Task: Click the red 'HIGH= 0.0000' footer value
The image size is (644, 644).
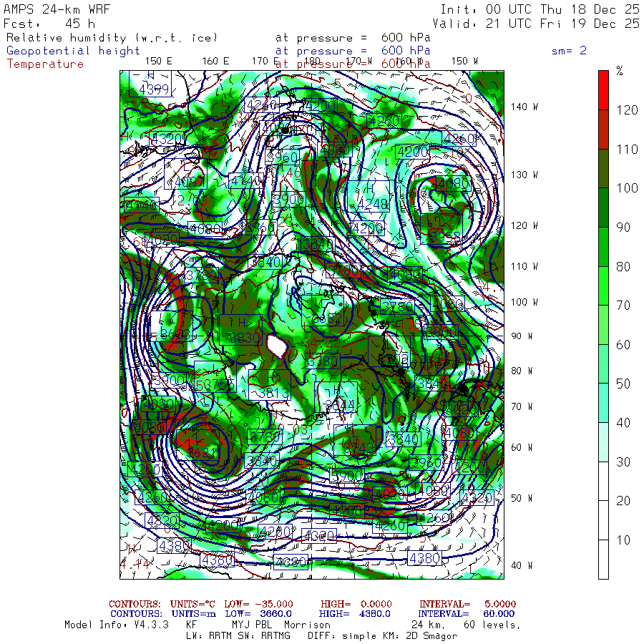Action: point(356,604)
